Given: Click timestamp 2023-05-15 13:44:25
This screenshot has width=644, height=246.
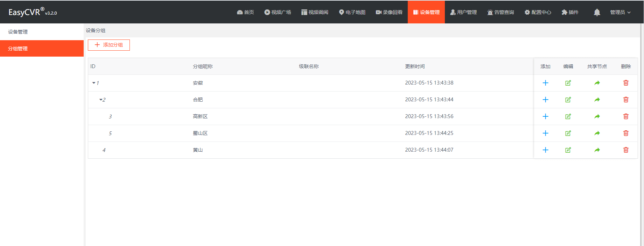Looking at the screenshot, I should [x=429, y=133].
